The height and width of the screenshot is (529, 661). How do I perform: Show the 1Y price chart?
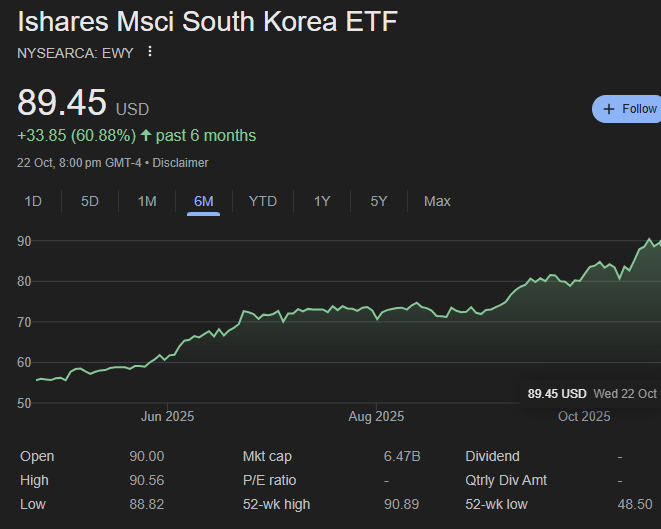[322, 201]
